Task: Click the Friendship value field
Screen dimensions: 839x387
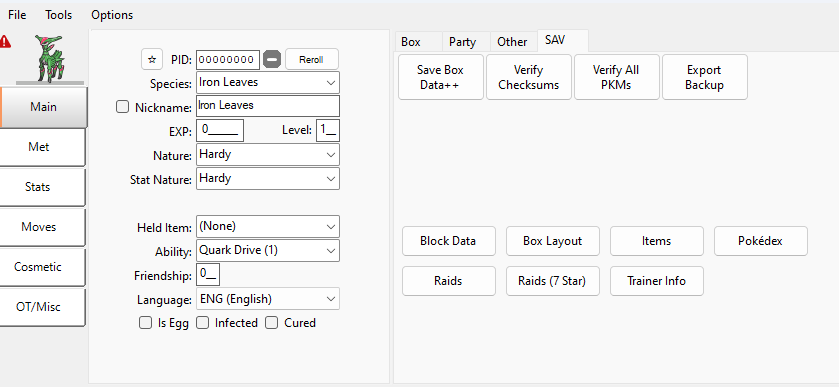Action: 208,275
